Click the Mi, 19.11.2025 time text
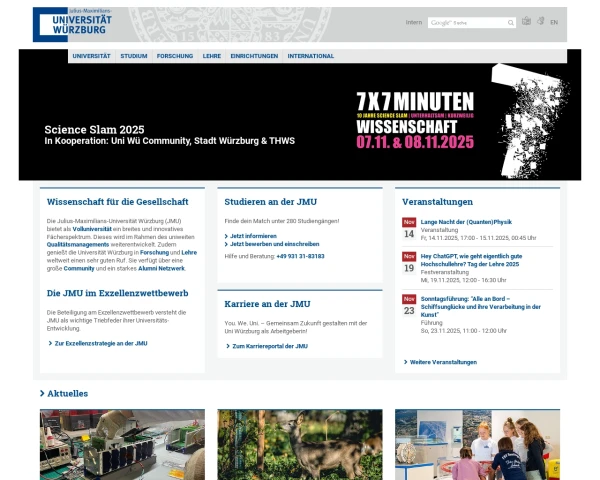The image size is (600, 480). (463, 280)
